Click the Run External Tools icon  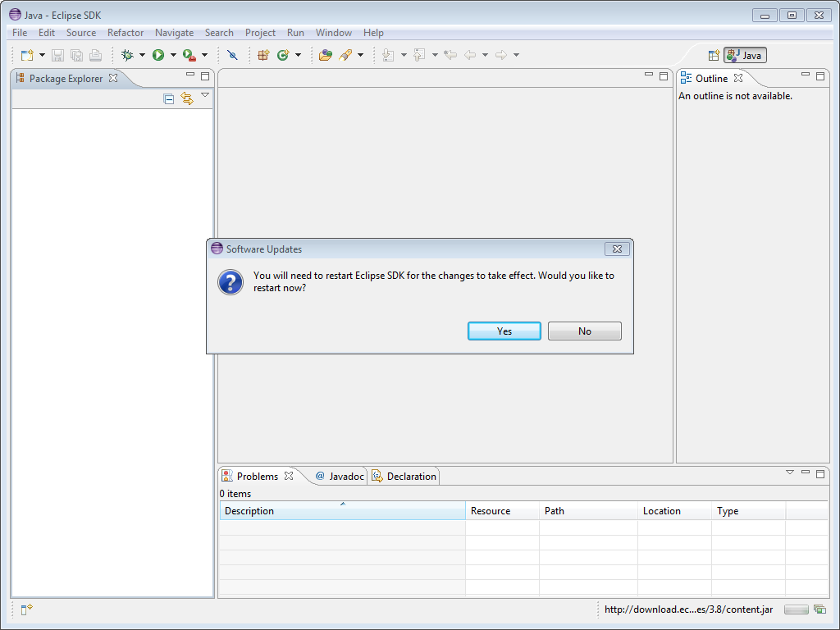(189, 55)
